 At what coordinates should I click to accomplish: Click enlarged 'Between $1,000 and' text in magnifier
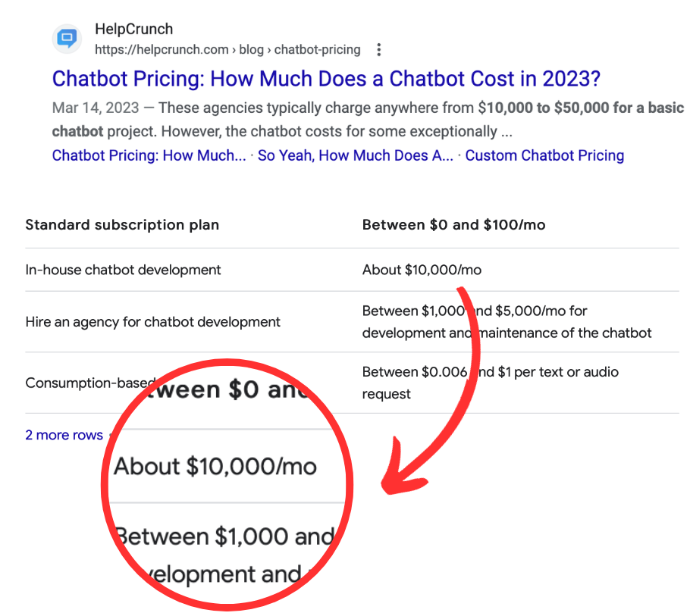(224, 536)
